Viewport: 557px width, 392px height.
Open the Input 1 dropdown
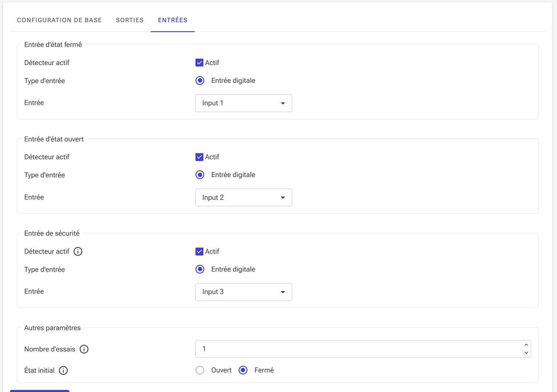click(x=244, y=103)
